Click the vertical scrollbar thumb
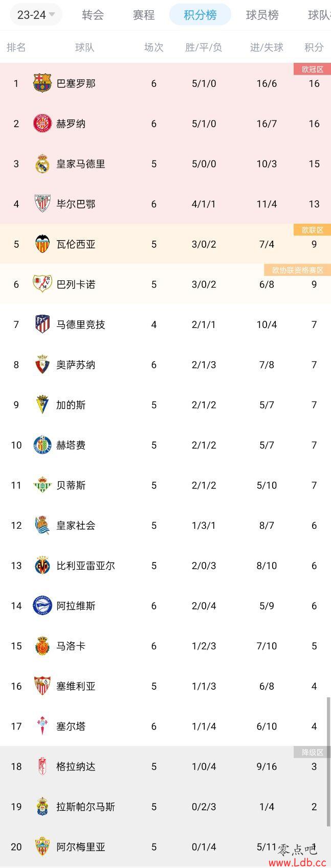This screenshot has height=868, width=331. [328, 762]
